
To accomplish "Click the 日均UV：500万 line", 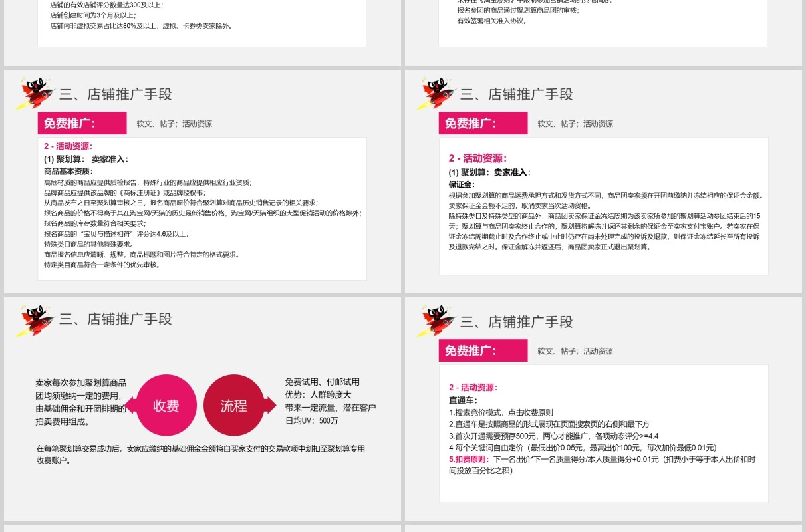I will pos(312,421).
